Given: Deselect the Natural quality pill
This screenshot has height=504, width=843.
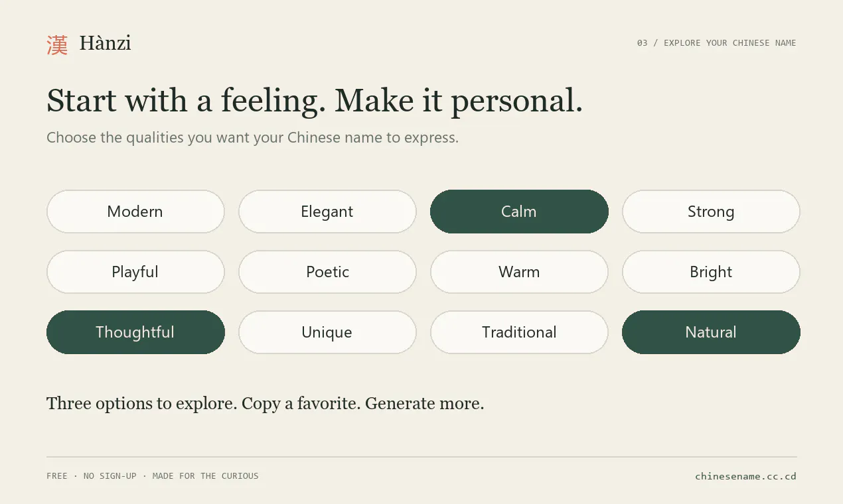Looking at the screenshot, I should point(711,332).
